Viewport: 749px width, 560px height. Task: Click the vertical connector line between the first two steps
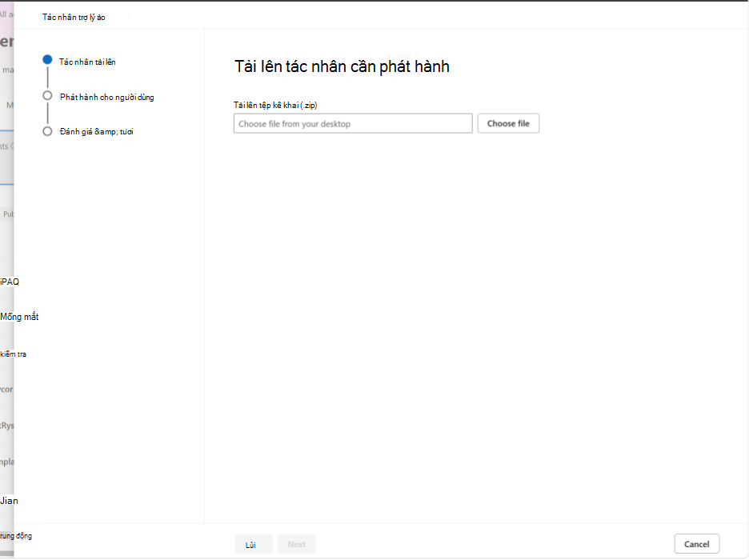point(48,78)
